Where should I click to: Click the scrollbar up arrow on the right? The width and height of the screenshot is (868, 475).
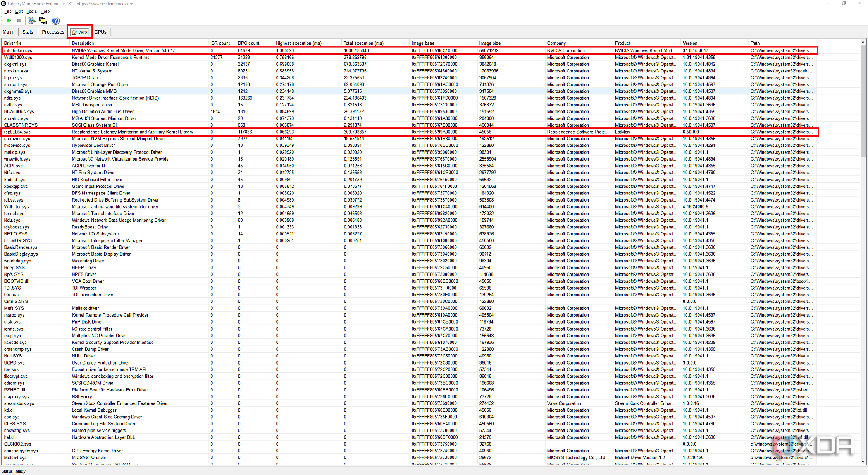pyautogui.click(x=863, y=41)
